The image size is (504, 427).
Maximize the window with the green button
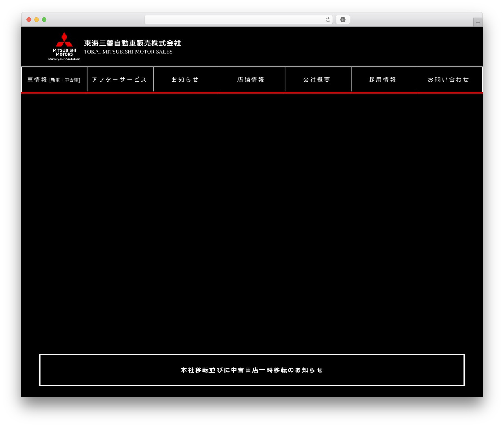[44, 20]
